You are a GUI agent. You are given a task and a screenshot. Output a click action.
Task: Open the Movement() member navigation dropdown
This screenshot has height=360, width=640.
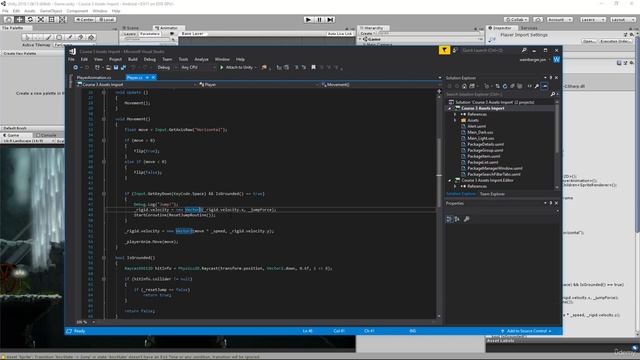[378, 84]
